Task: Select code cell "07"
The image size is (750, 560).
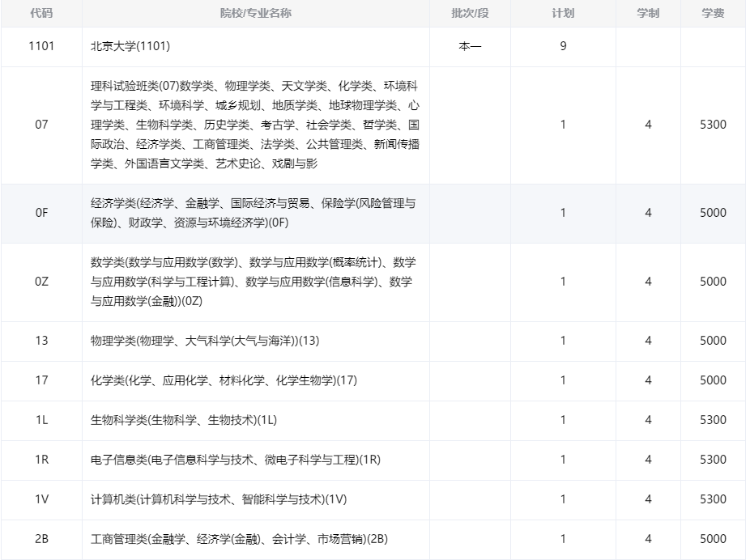Action: pyautogui.click(x=41, y=125)
